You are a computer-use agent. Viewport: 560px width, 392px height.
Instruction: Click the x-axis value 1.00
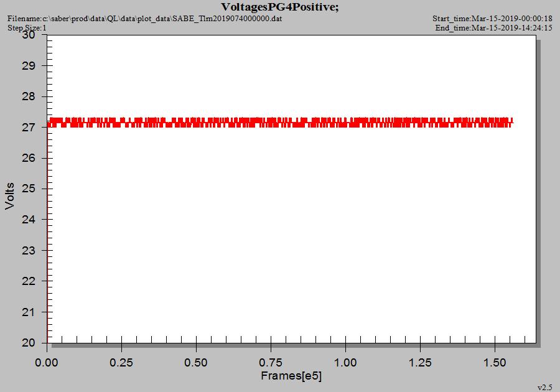coord(345,363)
